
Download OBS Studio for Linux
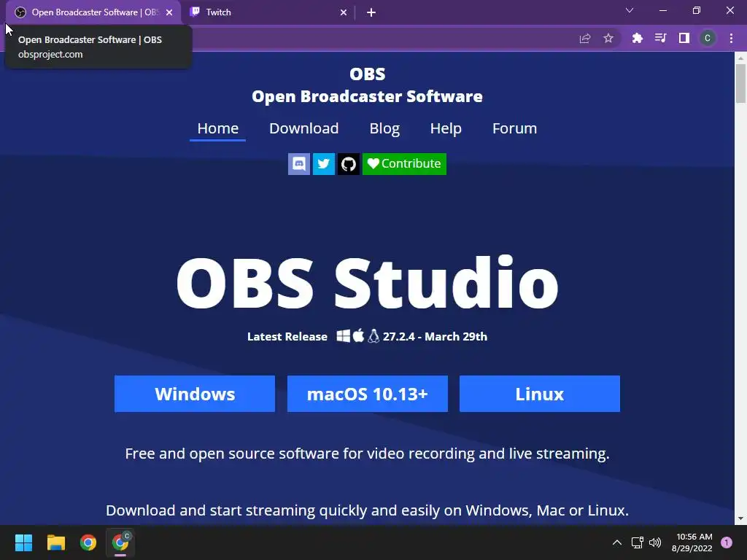click(540, 394)
